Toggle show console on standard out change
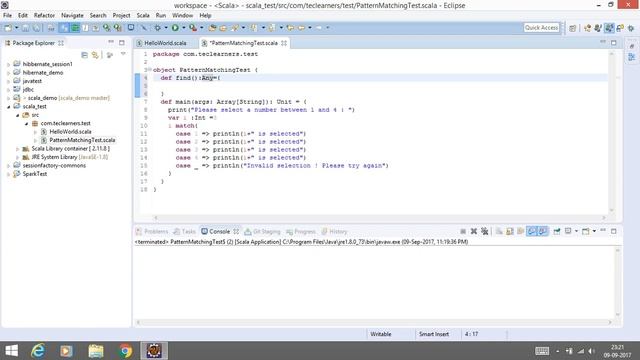Screen dimensions: 640x360 [x=531, y=231]
